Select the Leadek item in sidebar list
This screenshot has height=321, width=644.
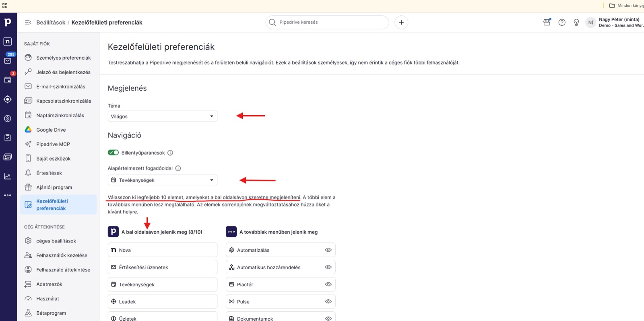[163, 301]
